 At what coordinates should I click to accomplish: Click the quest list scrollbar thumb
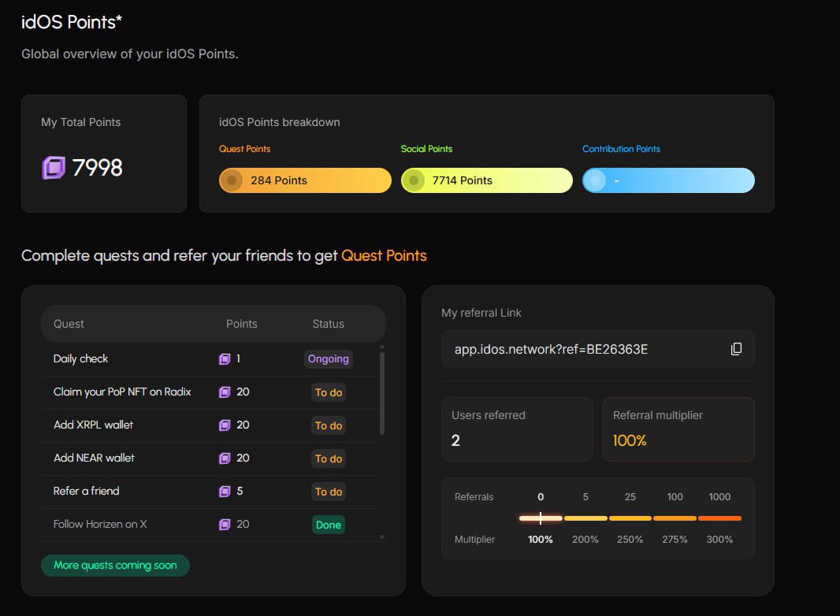point(382,392)
